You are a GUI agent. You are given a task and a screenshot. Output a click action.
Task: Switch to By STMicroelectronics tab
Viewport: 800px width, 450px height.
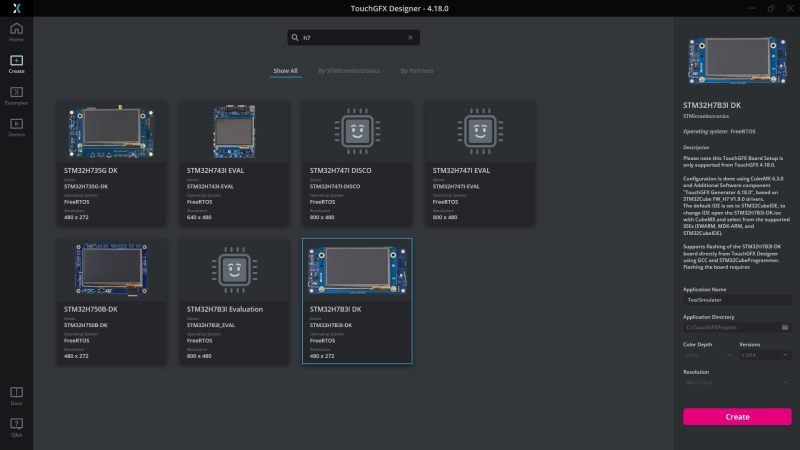[x=348, y=71]
